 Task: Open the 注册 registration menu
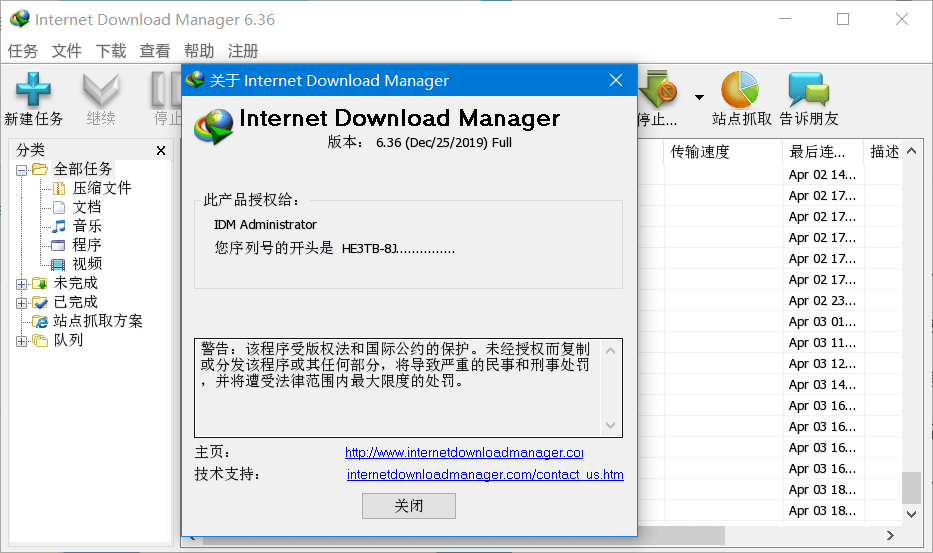(243, 51)
